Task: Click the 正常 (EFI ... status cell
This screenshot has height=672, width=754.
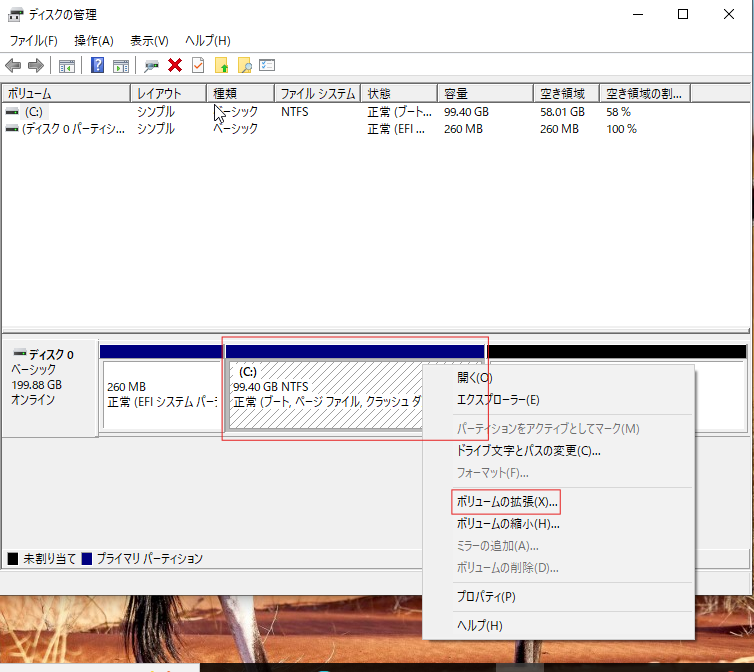Action: point(396,129)
